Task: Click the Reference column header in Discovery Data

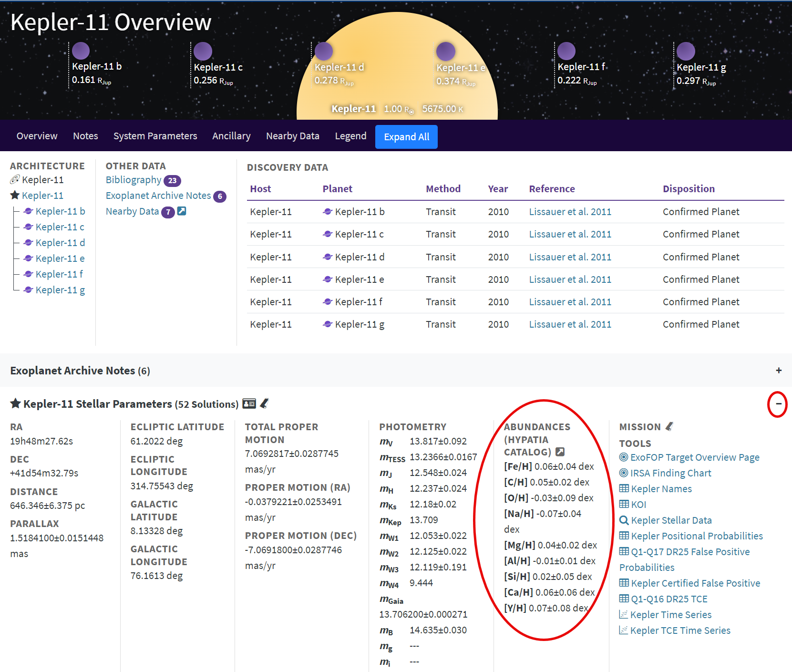Action: pos(552,189)
